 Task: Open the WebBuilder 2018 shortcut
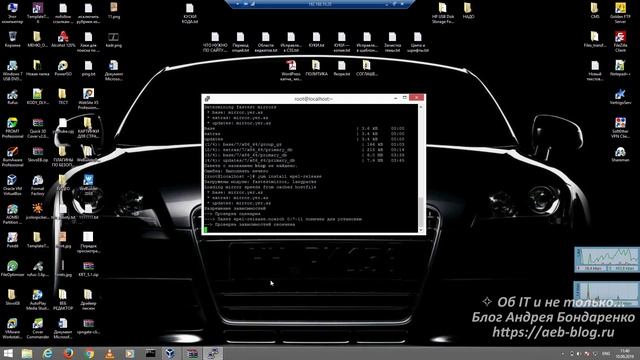88,185
